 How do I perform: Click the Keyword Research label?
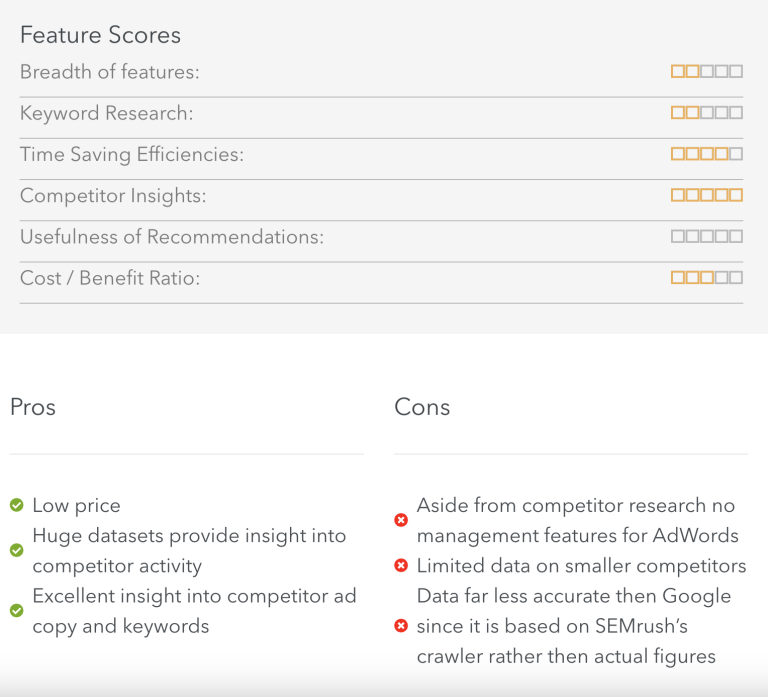(107, 113)
